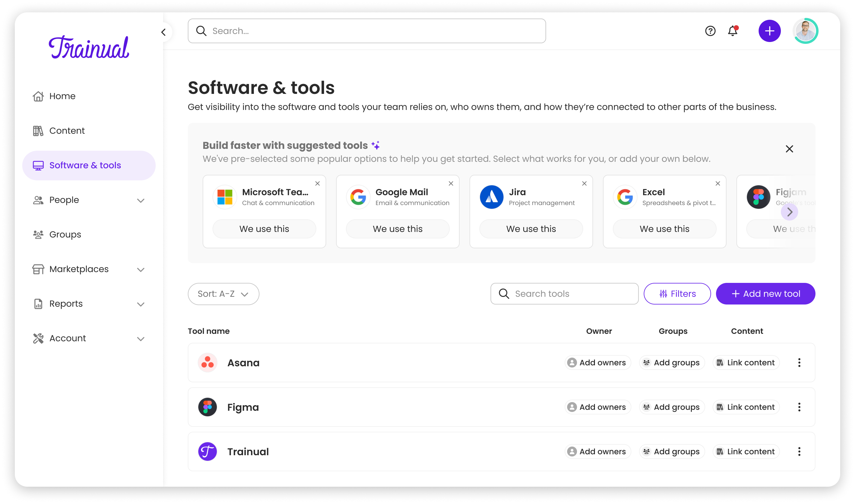
Task: Go to Content in the sidebar
Action: click(67, 131)
